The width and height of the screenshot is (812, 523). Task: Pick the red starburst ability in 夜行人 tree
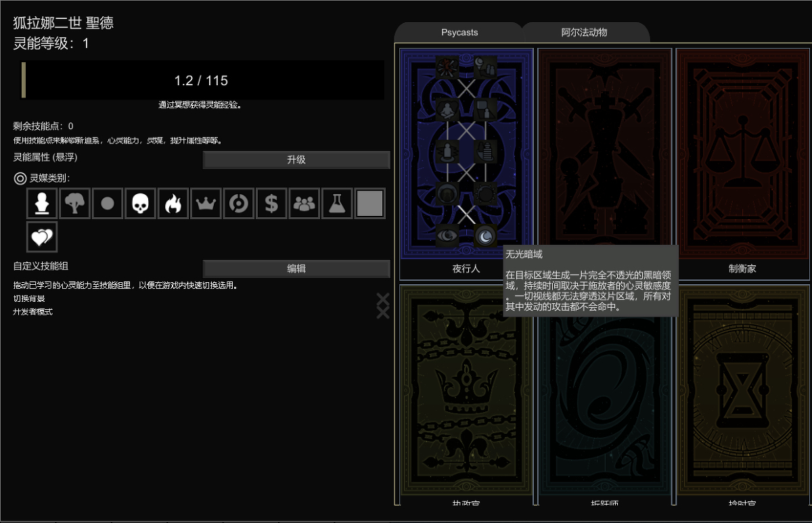click(x=447, y=67)
